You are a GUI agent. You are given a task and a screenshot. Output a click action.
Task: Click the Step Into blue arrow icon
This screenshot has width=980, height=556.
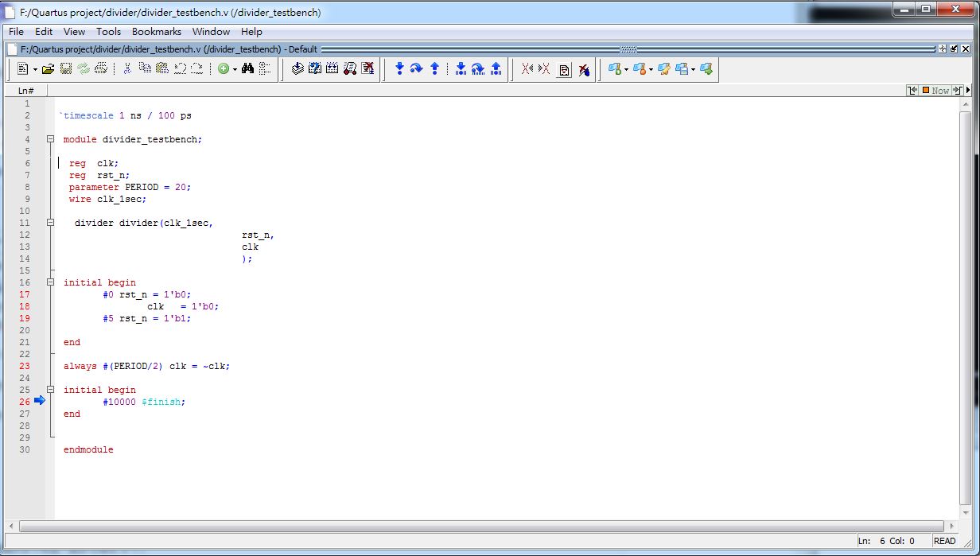coord(399,69)
